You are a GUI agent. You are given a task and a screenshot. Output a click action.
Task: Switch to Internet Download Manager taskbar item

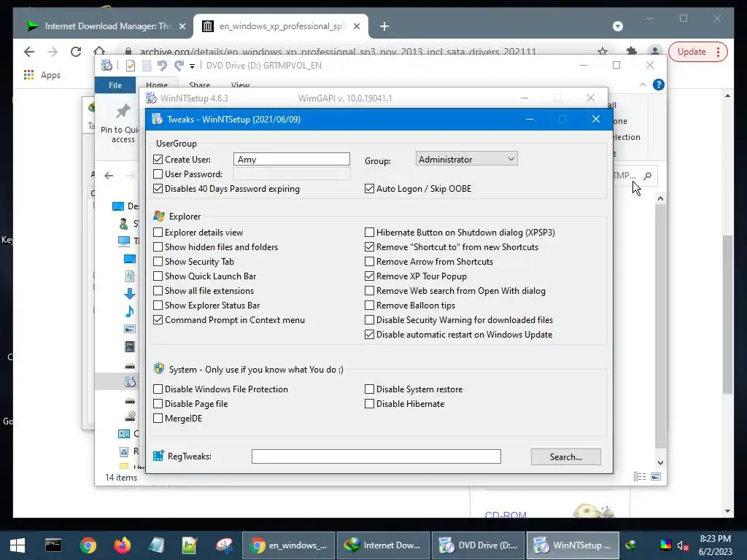point(383,545)
